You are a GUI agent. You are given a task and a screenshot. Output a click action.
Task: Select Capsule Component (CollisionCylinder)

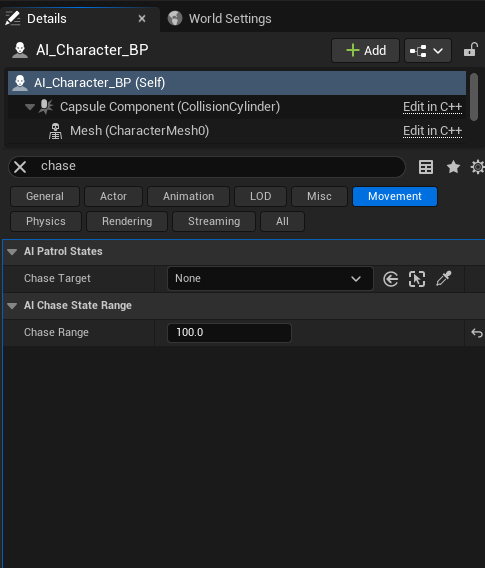click(x=170, y=107)
